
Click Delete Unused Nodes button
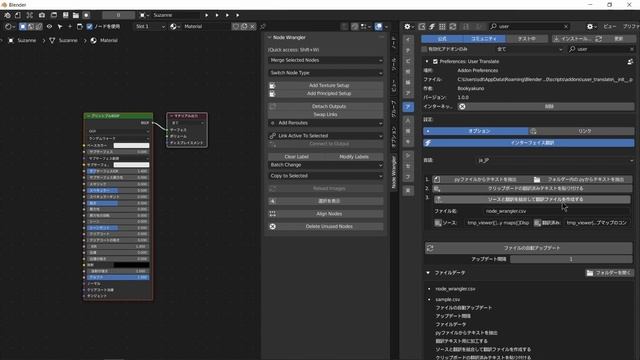coord(326,227)
